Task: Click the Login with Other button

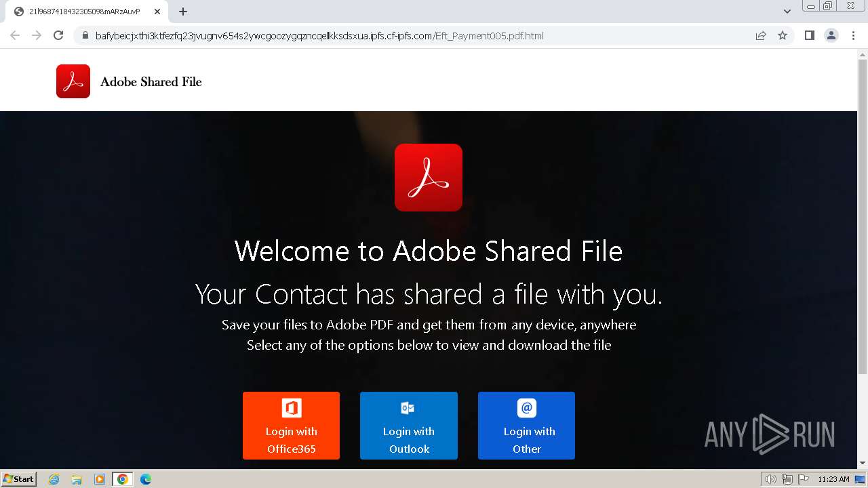Action: 526,426
